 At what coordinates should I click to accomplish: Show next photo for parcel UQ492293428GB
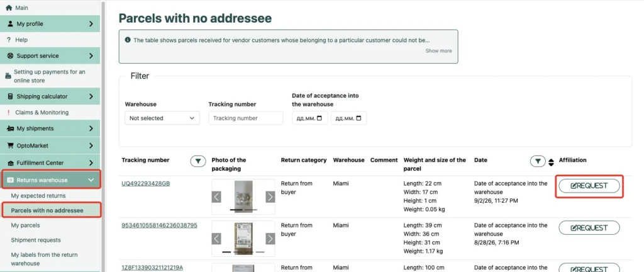pos(270,197)
